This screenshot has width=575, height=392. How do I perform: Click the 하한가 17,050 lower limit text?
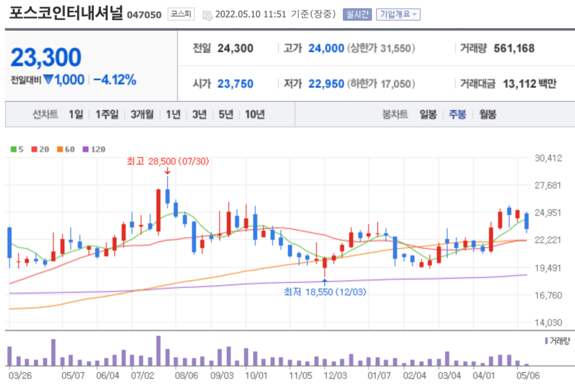[x=381, y=84]
